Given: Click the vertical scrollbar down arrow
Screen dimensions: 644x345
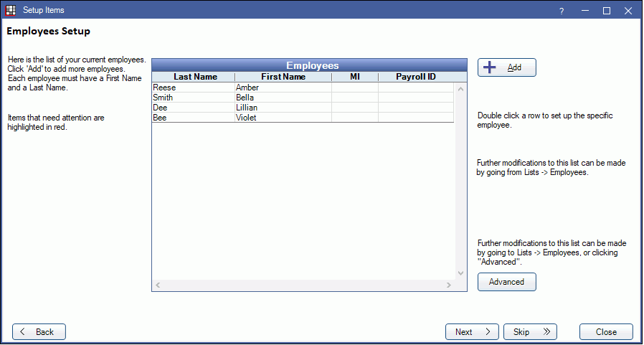Looking at the screenshot, I should (461, 273).
